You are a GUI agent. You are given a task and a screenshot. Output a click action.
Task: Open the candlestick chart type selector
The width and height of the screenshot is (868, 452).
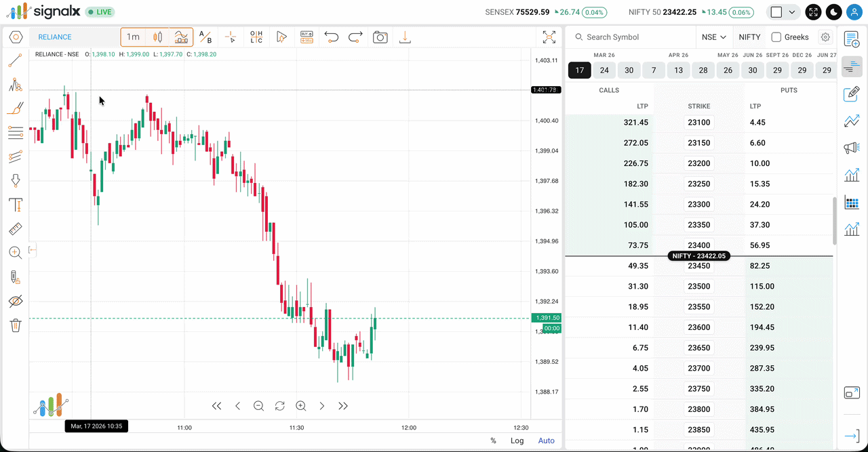(157, 37)
